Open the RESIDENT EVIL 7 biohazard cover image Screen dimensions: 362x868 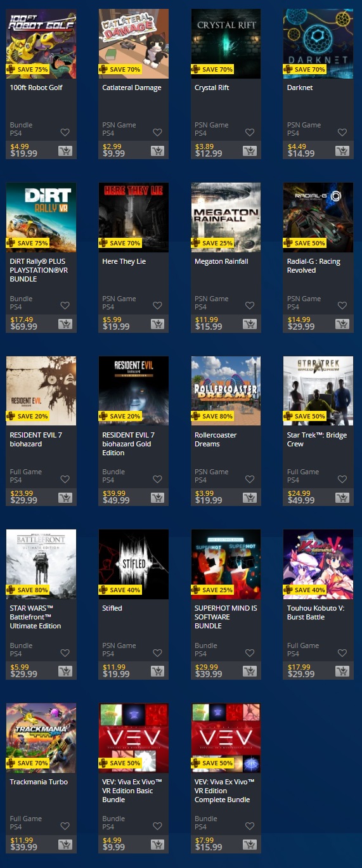pyautogui.click(x=41, y=391)
